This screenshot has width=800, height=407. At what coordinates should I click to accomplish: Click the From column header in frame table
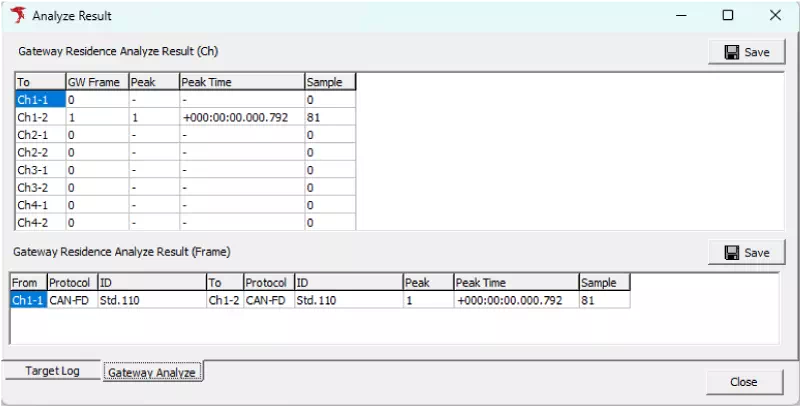point(28,283)
